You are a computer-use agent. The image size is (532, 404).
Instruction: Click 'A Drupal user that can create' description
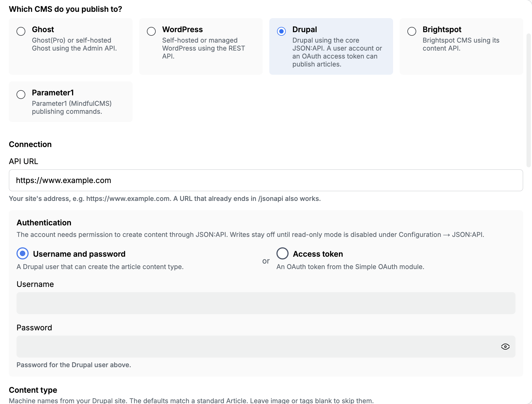point(100,267)
